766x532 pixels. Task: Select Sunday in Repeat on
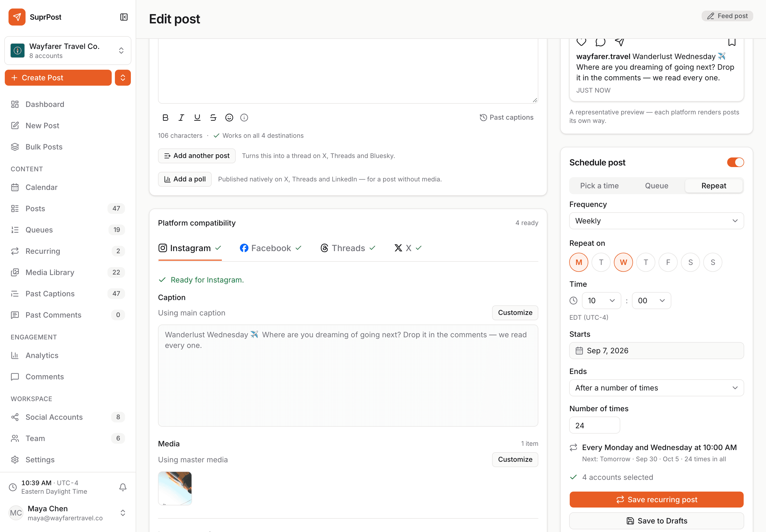pyautogui.click(x=713, y=262)
